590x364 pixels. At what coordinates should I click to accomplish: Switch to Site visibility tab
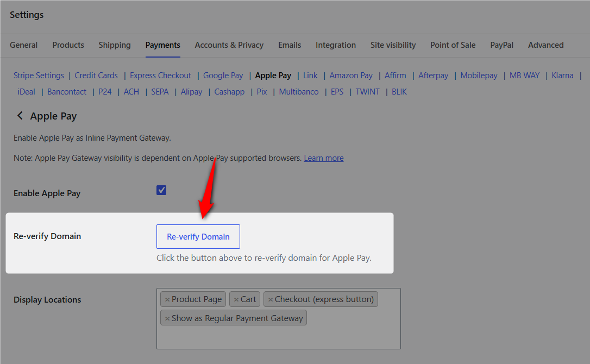[393, 45]
